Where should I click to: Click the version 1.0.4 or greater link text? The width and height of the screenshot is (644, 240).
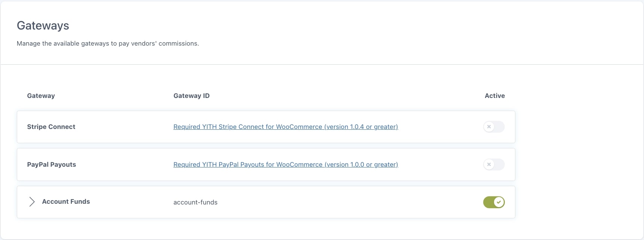tap(361, 127)
